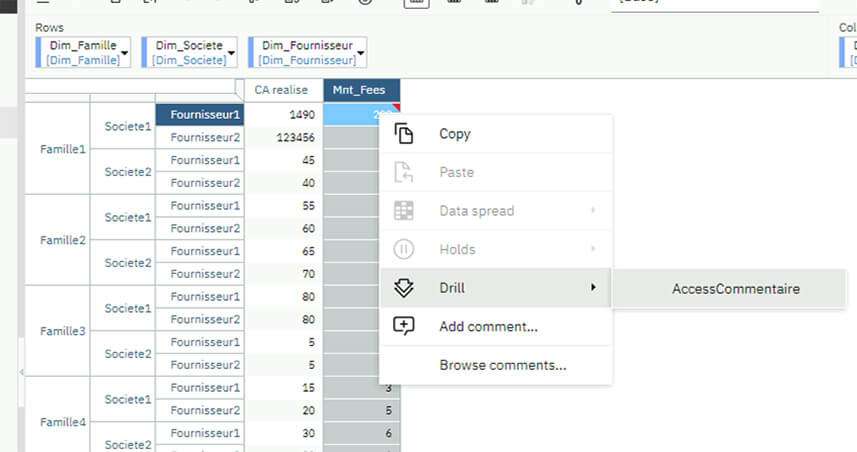Select the CA realise column header
Viewport: 857px width, 452px height.
tap(284, 90)
